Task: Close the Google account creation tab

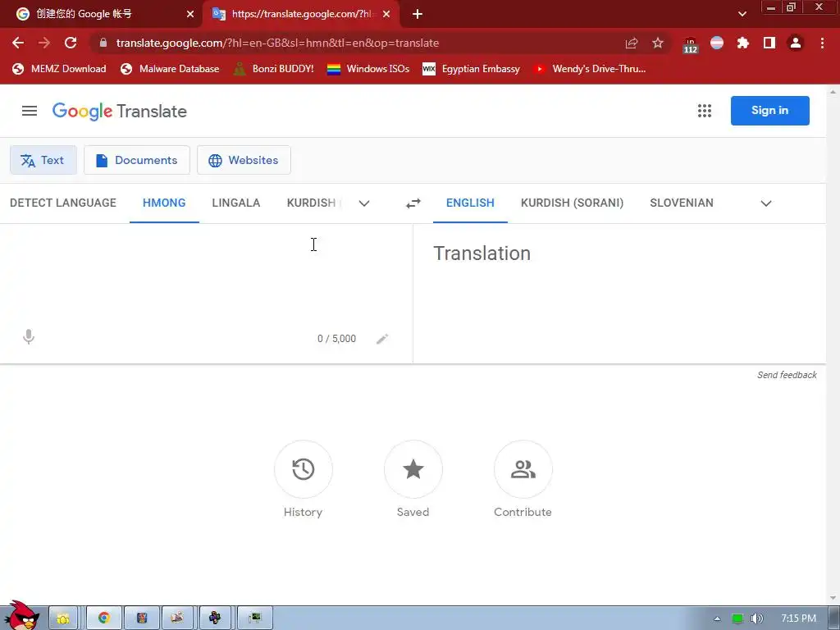Action: point(190,15)
